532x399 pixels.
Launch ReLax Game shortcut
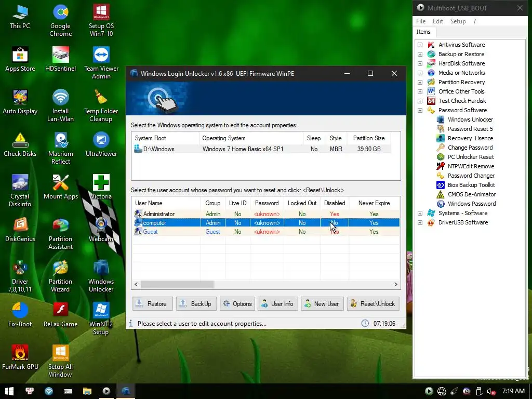pyautogui.click(x=60, y=315)
